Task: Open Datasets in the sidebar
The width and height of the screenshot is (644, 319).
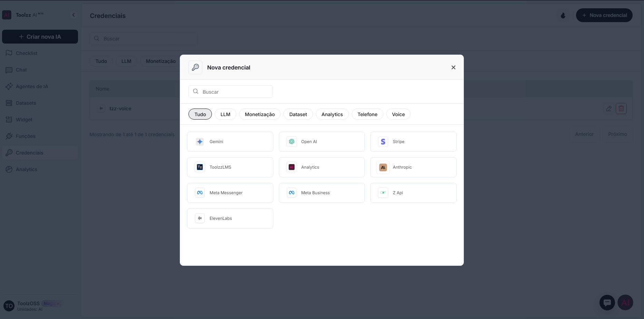Action: coord(40,103)
